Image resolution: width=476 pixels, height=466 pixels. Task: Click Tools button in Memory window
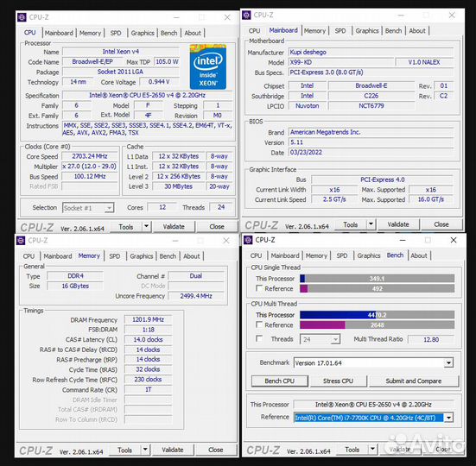124,450
